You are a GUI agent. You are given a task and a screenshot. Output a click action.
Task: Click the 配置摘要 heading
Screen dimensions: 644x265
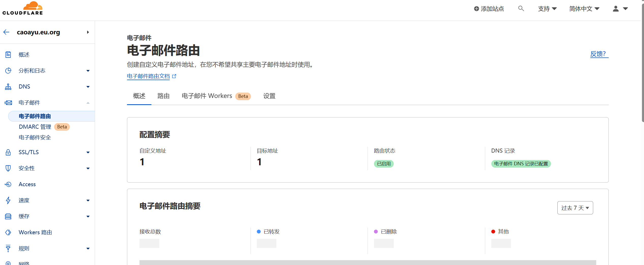pos(155,135)
